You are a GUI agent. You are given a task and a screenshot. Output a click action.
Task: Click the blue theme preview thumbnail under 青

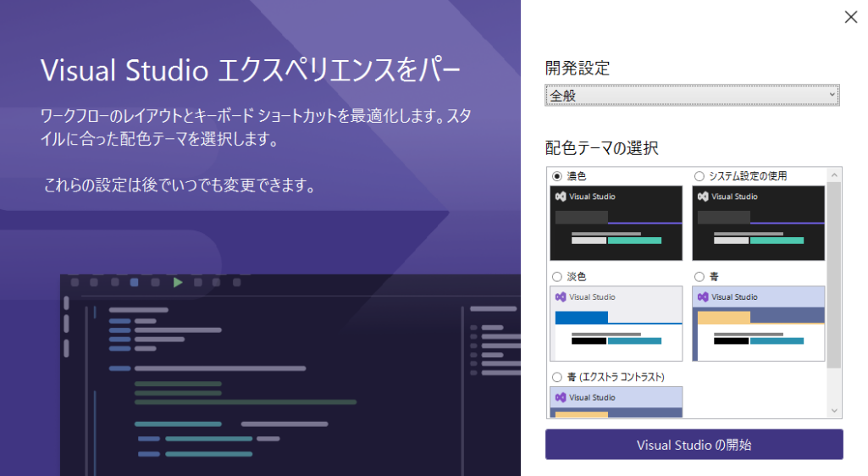click(759, 324)
